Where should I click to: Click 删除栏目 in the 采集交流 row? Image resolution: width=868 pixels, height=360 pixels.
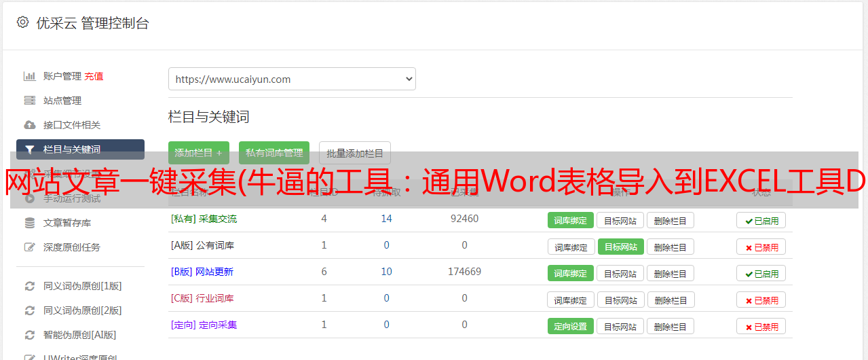click(671, 220)
